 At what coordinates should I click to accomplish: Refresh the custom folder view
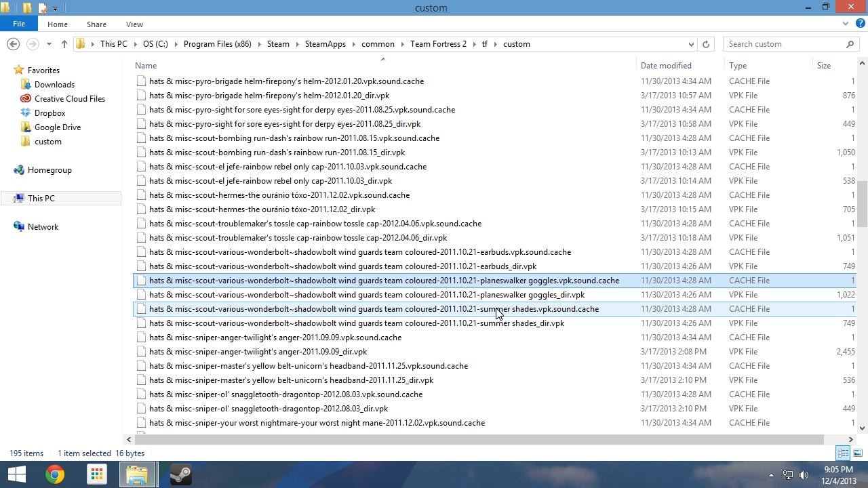click(706, 44)
